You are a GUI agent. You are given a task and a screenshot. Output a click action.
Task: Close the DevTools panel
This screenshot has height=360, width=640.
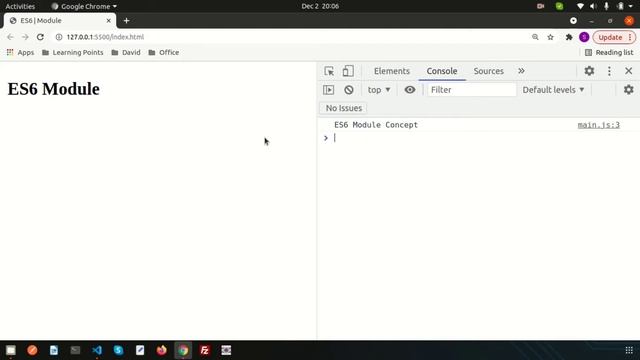point(629,71)
